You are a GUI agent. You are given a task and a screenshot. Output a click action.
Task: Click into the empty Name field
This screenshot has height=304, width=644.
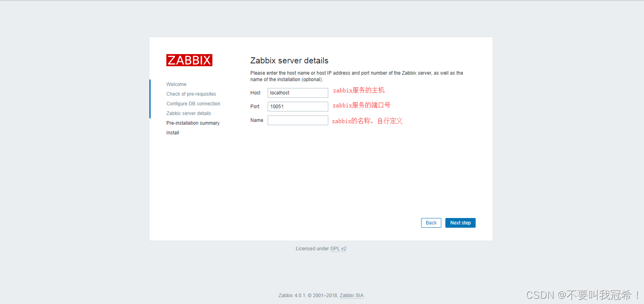click(x=298, y=120)
